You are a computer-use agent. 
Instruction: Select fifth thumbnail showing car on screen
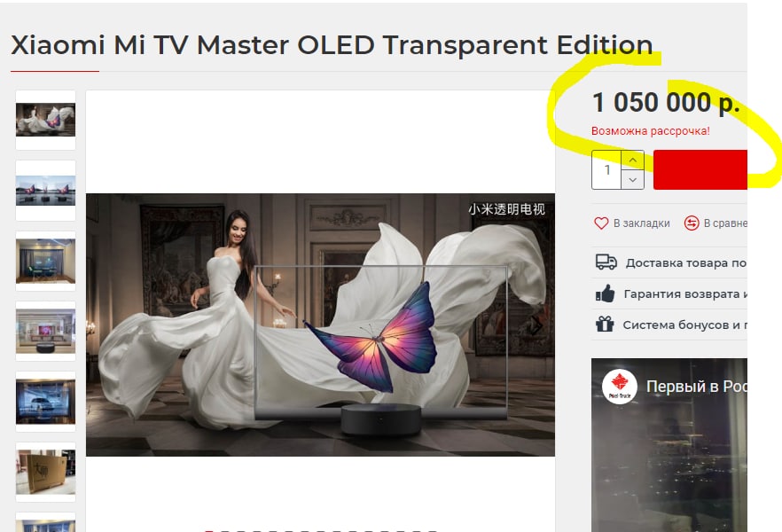coord(45,402)
